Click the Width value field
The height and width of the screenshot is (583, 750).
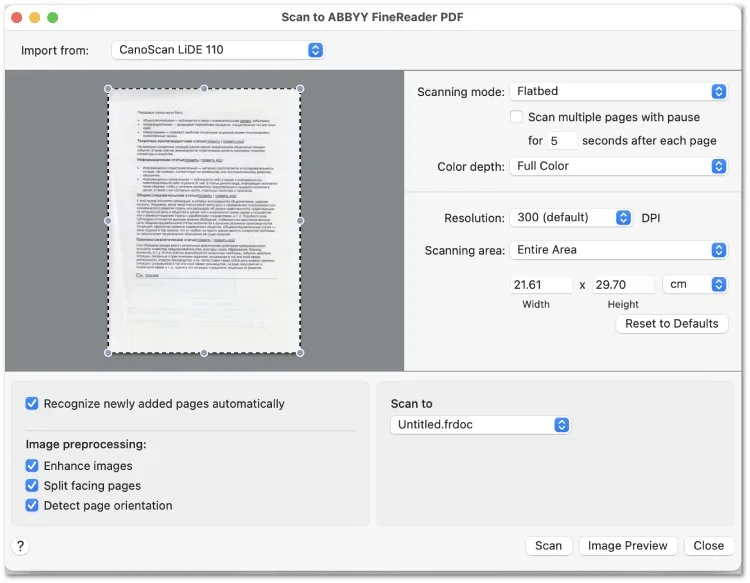coord(541,285)
